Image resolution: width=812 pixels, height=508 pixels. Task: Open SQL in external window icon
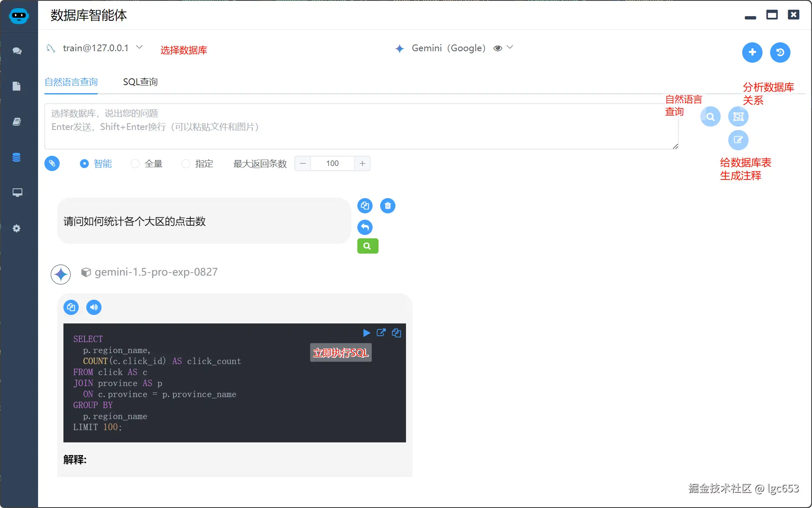[381, 333]
